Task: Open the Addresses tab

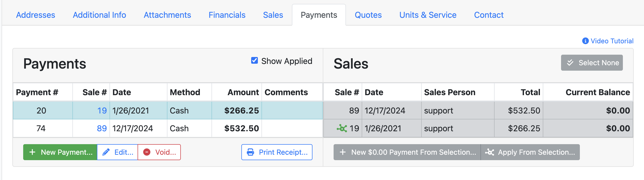Action: (x=36, y=15)
